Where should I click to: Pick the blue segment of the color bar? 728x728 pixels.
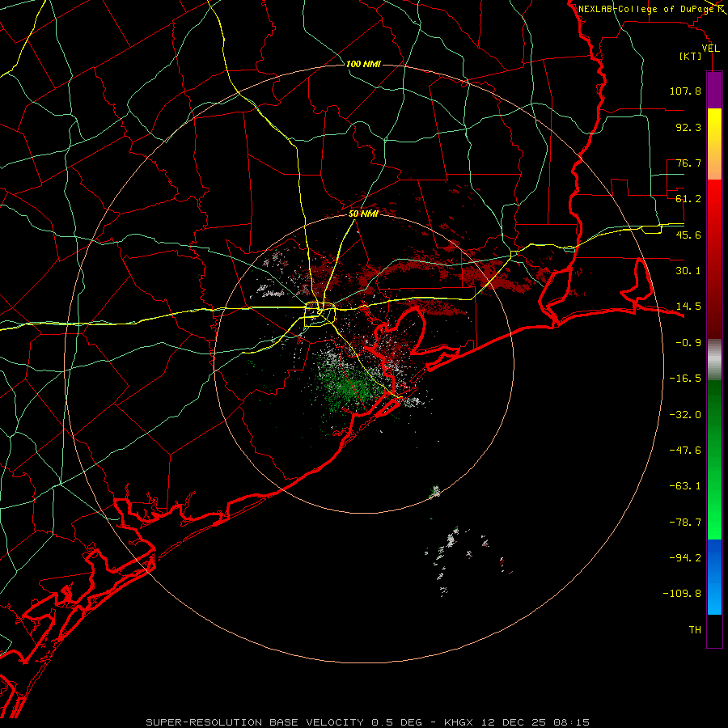[x=714, y=577]
